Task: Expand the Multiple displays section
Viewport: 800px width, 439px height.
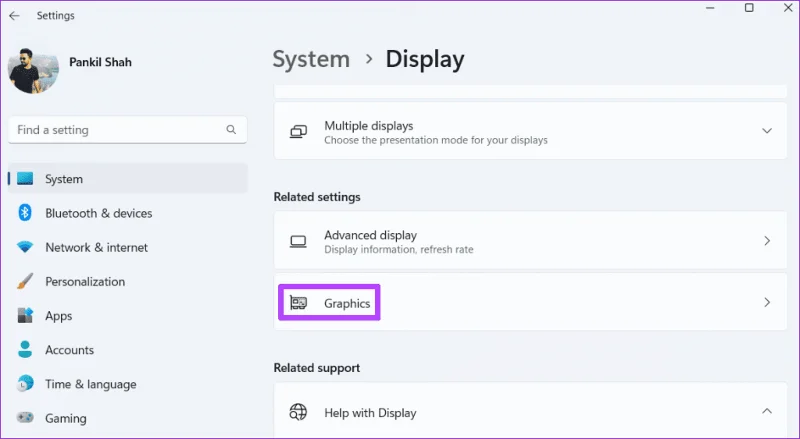Action: tap(531, 131)
